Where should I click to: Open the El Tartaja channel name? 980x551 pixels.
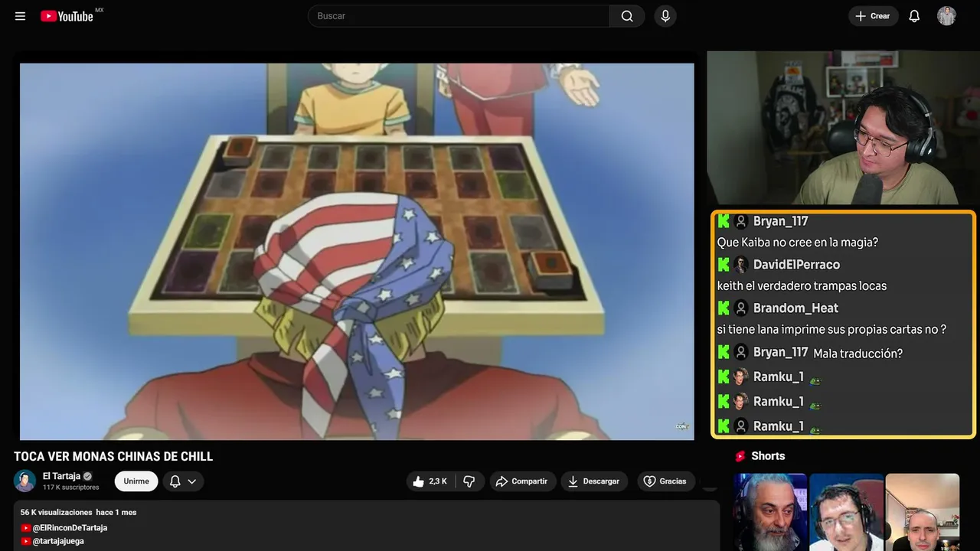click(61, 476)
